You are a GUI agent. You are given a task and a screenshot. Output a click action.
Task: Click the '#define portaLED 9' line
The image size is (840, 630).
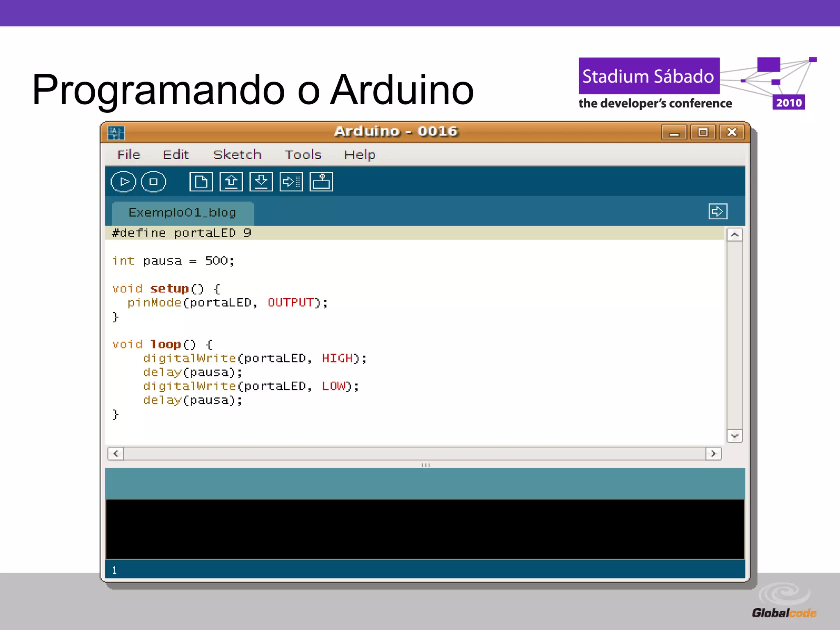pyautogui.click(x=182, y=233)
